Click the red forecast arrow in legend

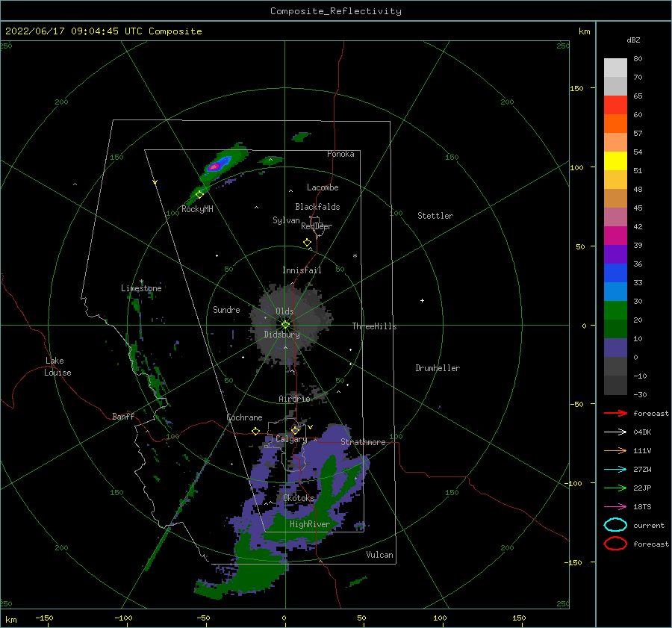pyautogui.click(x=615, y=413)
